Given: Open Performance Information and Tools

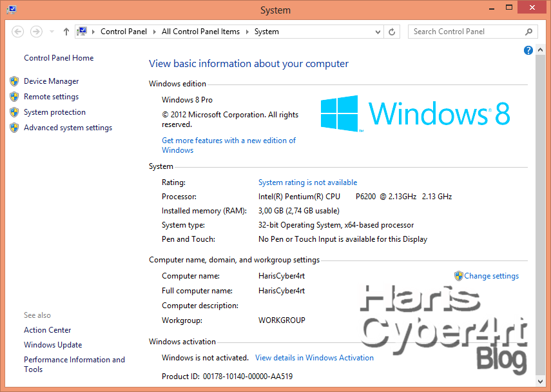Looking at the screenshot, I should click(74, 364).
